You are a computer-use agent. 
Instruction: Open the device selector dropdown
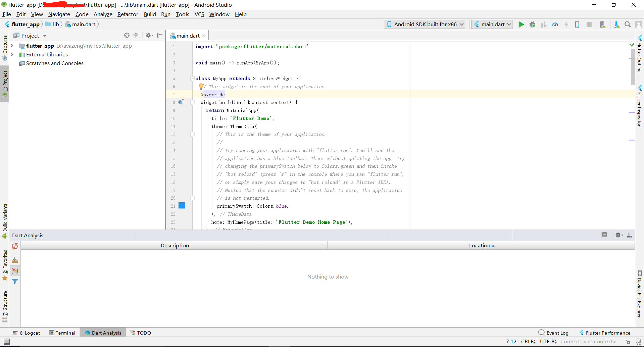425,24
